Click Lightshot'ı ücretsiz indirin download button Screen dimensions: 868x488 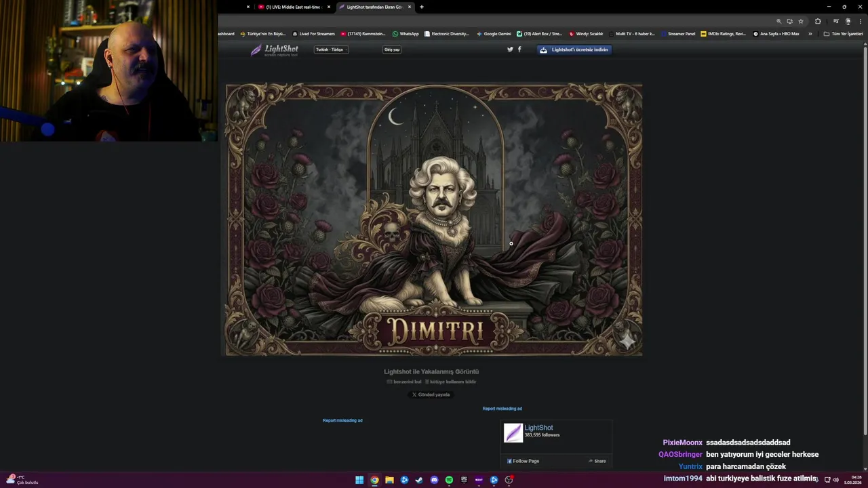pyautogui.click(x=574, y=49)
